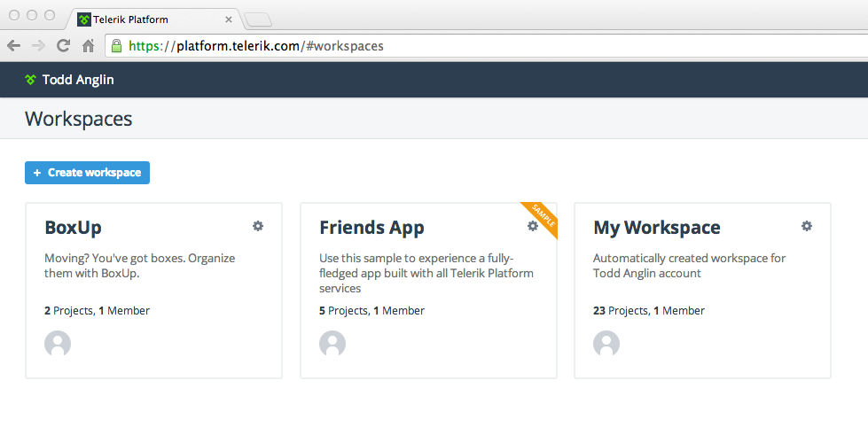868x435 pixels.
Task: Click the Telerik logo beside Todd Anglin
Action: point(30,80)
